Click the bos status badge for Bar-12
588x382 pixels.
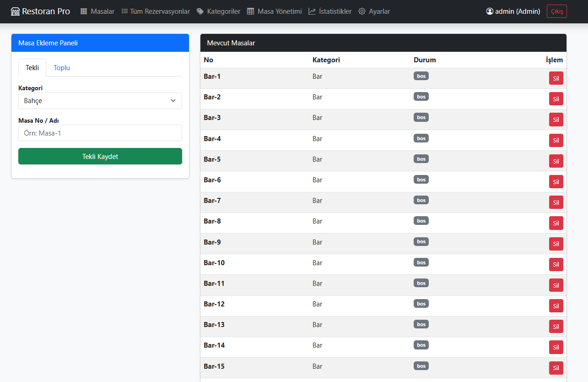pyautogui.click(x=421, y=304)
